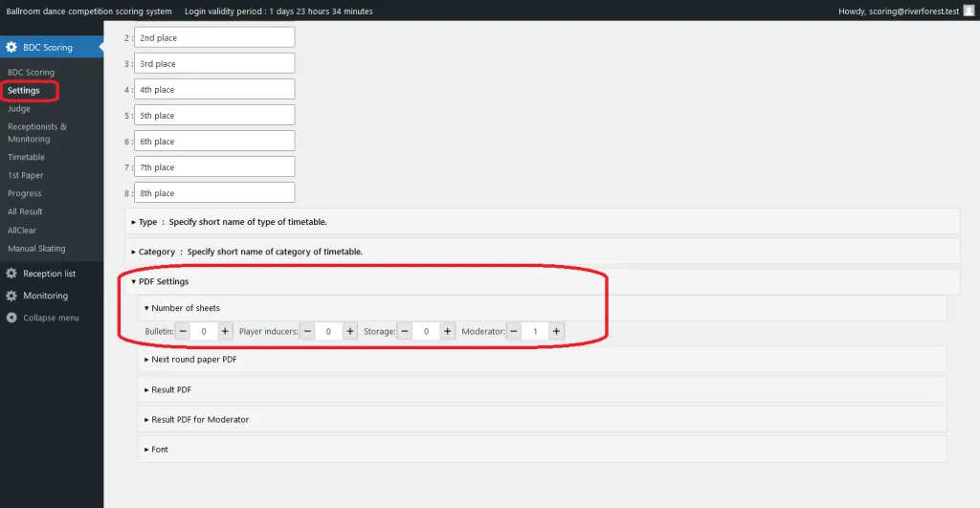980x508 pixels.
Task: Increase Bulletin sheet count with plus
Action: click(226, 331)
